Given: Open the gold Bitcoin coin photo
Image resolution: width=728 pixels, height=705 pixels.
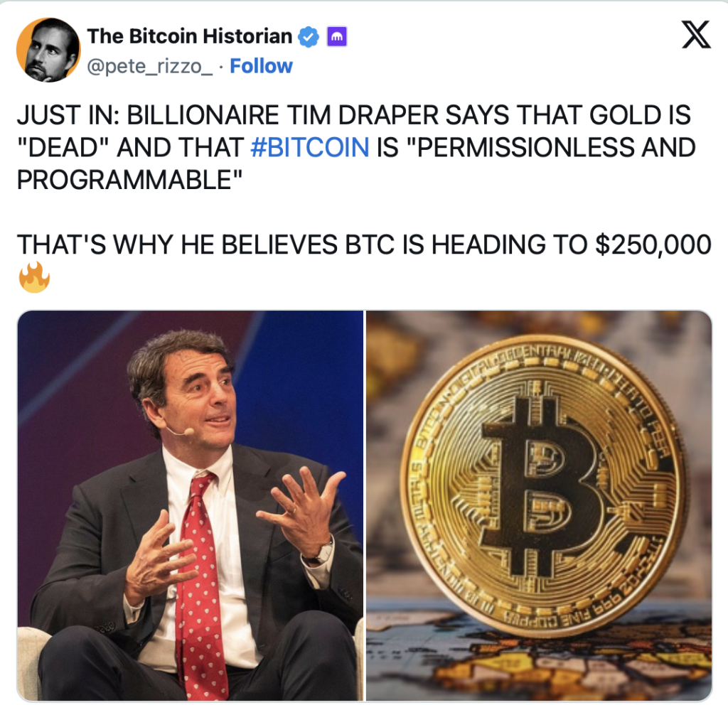Looking at the screenshot, I should [x=539, y=505].
